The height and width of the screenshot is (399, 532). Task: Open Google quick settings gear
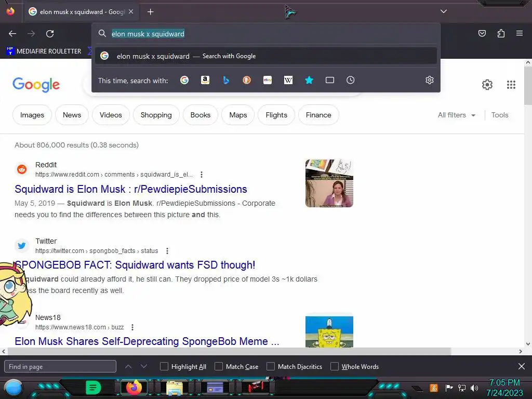coord(487,85)
